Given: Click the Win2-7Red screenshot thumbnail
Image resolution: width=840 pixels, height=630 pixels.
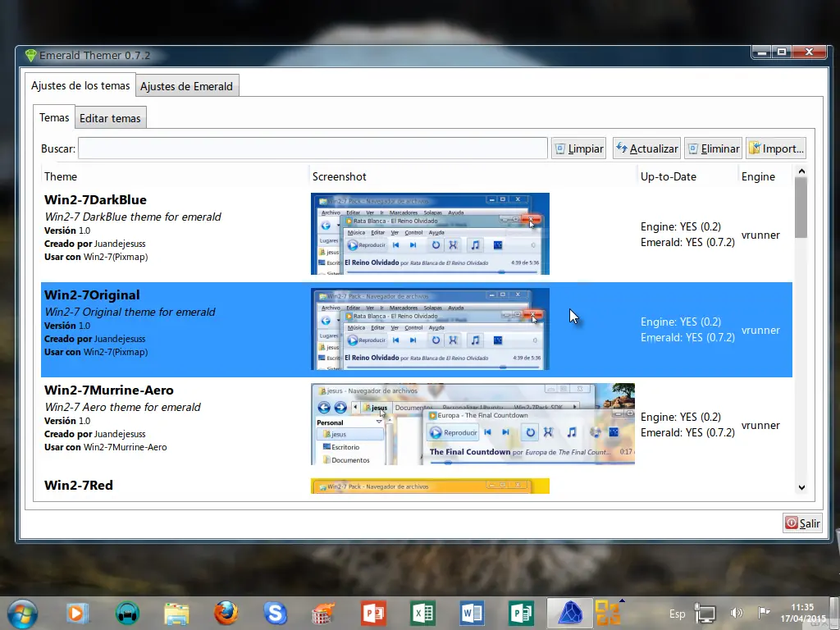Looking at the screenshot, I should pos(430,486).
